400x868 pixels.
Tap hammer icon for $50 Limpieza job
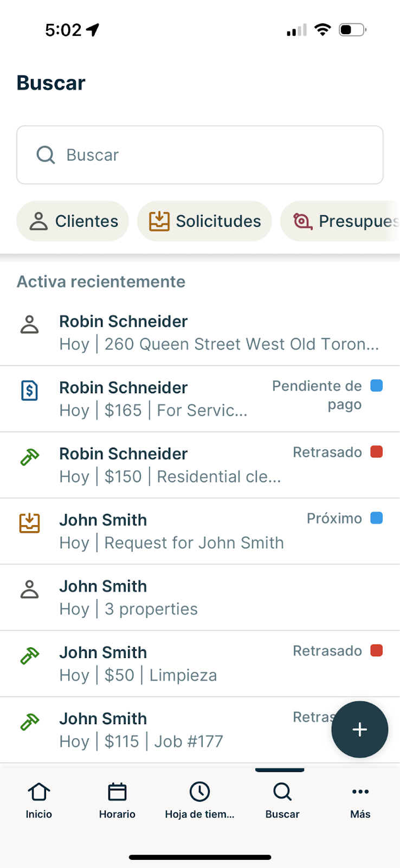(29, 656)
